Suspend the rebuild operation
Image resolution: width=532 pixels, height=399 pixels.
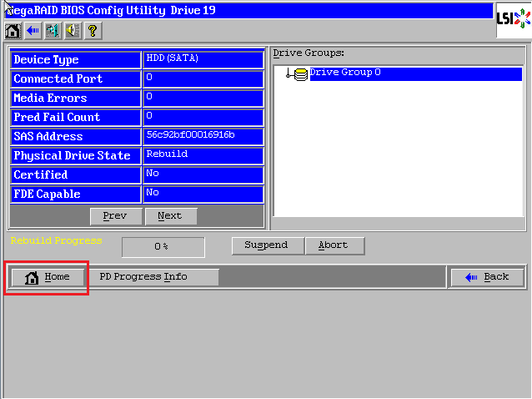tap(266, 245)
